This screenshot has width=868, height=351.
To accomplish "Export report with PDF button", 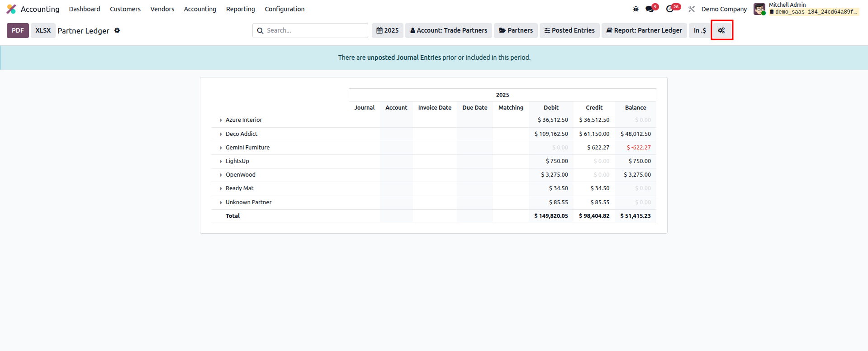I will tap(18, 30).
